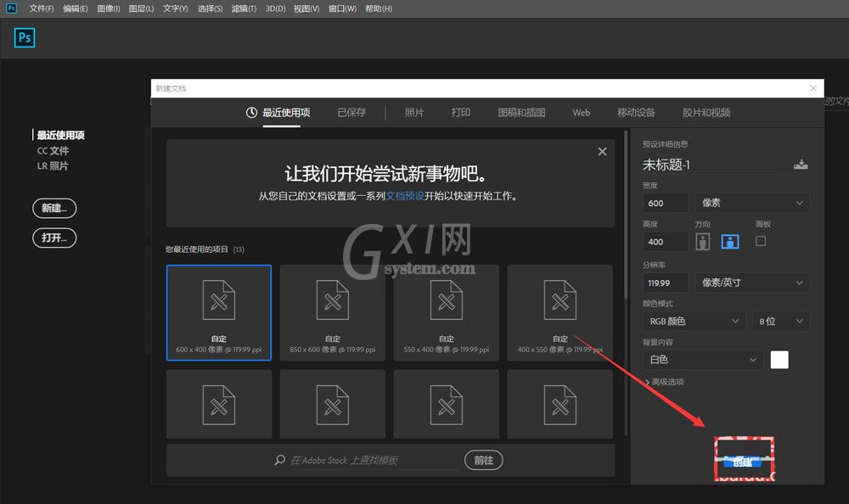The width and height of the screenshot is (849, 504).
Task: Open the 窗口(W) menu
Action: click(x=342, y=8)
